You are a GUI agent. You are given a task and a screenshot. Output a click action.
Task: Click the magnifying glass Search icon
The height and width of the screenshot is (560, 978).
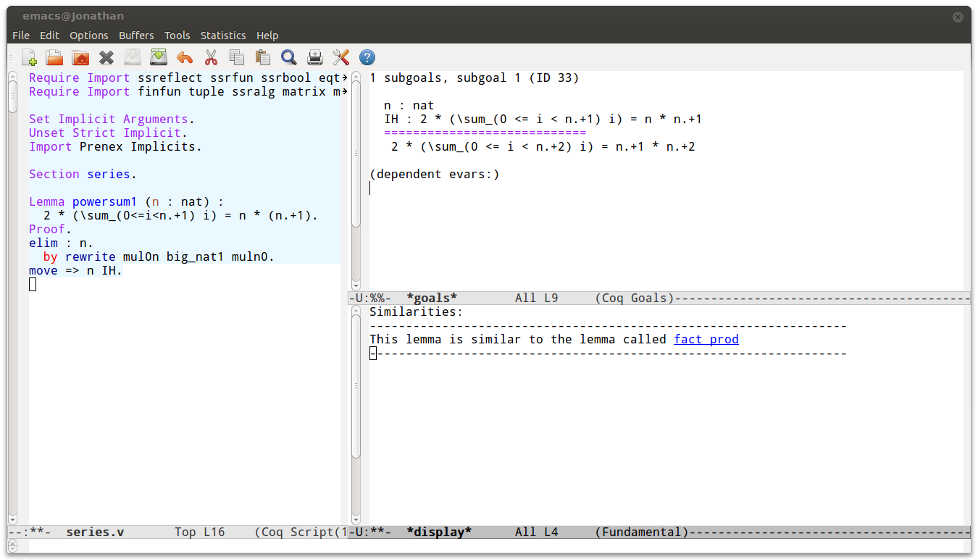click(289, 57)
